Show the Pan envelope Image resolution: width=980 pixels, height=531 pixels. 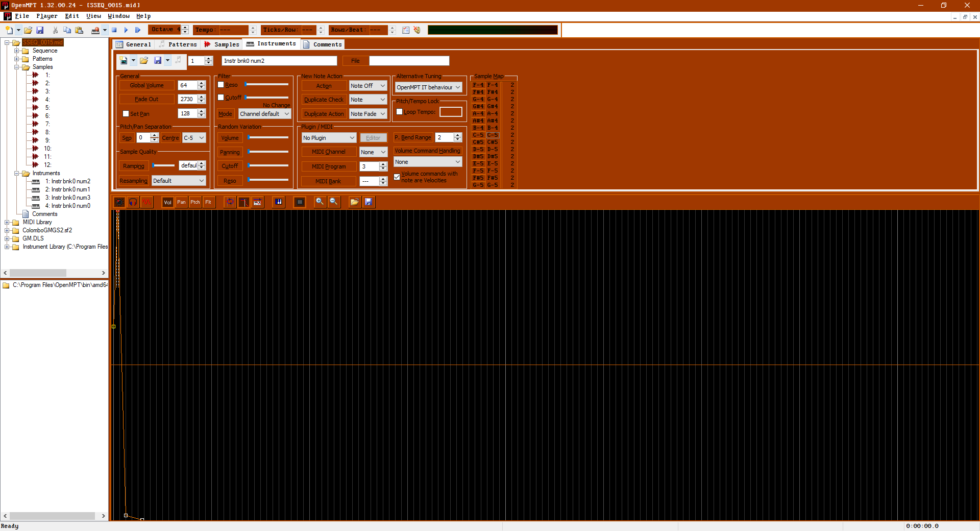pyautogui.click(x=181, y=202)
